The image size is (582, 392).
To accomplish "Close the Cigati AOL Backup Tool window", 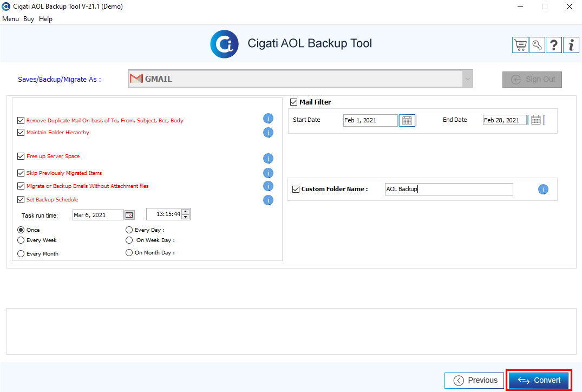I will pyautogui.click(x=570, y=6).
